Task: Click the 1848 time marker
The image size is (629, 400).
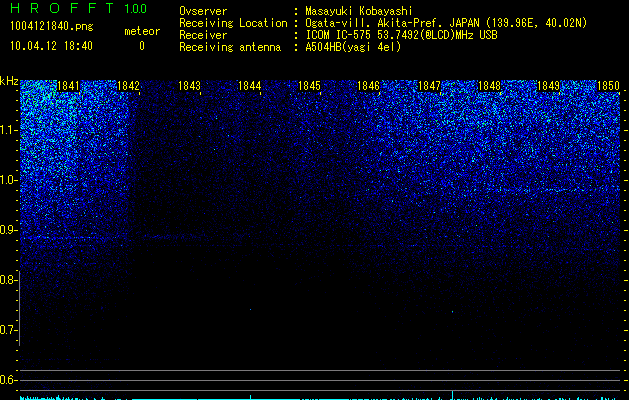Action: (489, 86)
